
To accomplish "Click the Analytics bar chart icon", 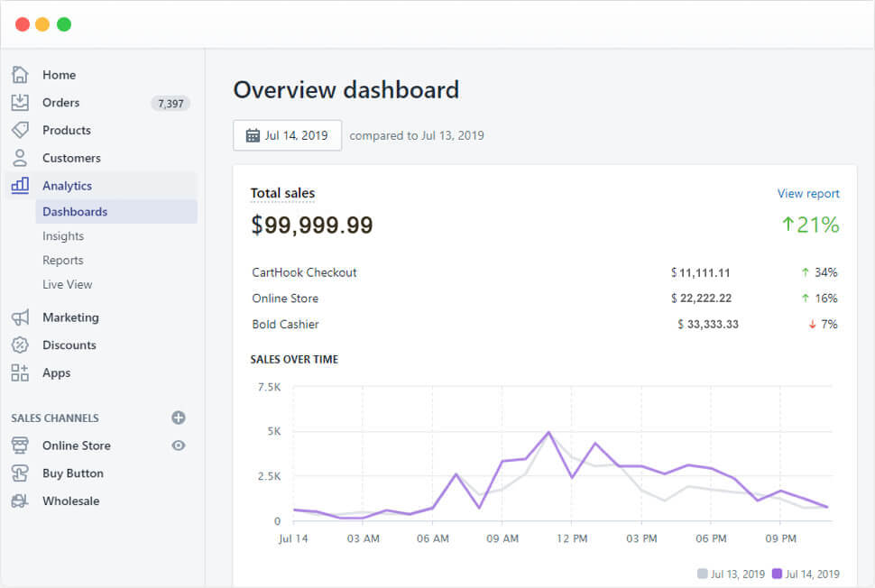I will 20,185.
